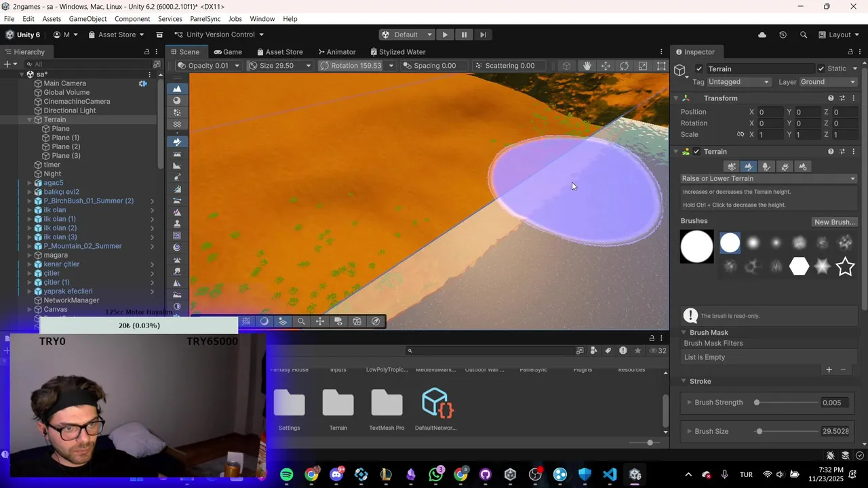Image resolution: width=868 pixels, height=488 pixels.
Task: Open the Layer Ground dropdown
Action: (828, 82)
